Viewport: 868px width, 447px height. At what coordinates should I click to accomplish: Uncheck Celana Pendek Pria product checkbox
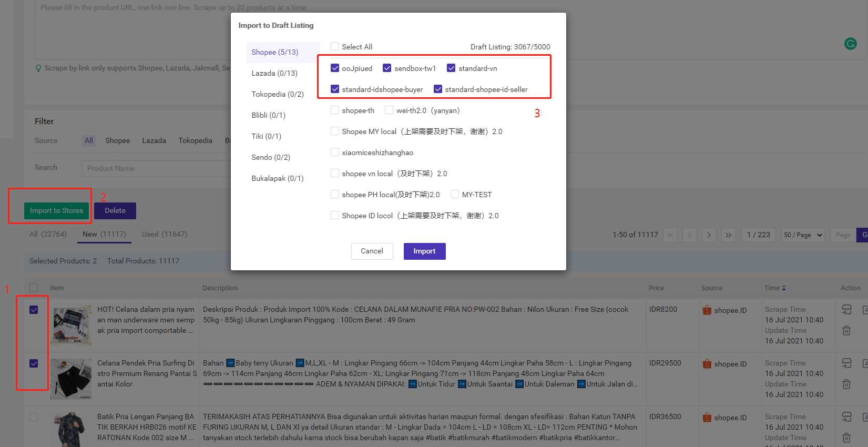tap(34, 363)
